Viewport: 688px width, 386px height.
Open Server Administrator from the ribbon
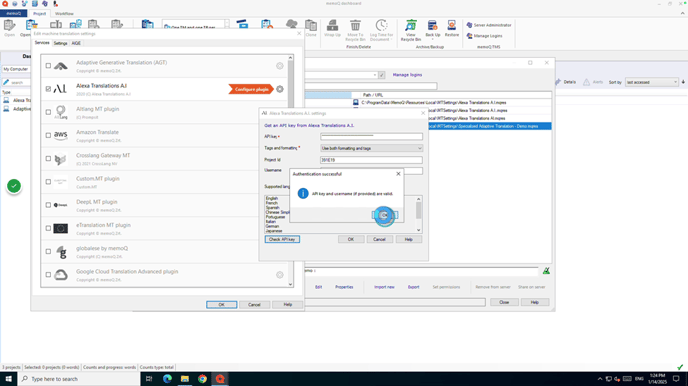pyautogui.click(x=489, y=25)
